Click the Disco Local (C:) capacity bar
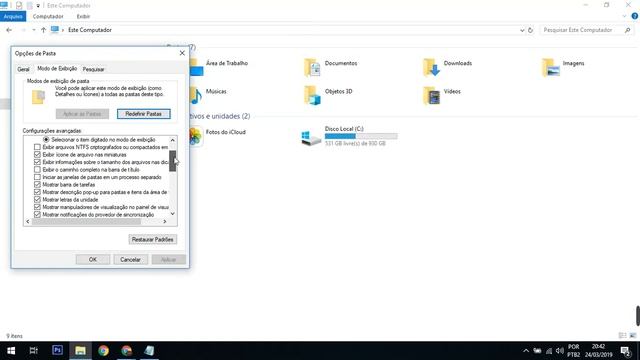 361,136
